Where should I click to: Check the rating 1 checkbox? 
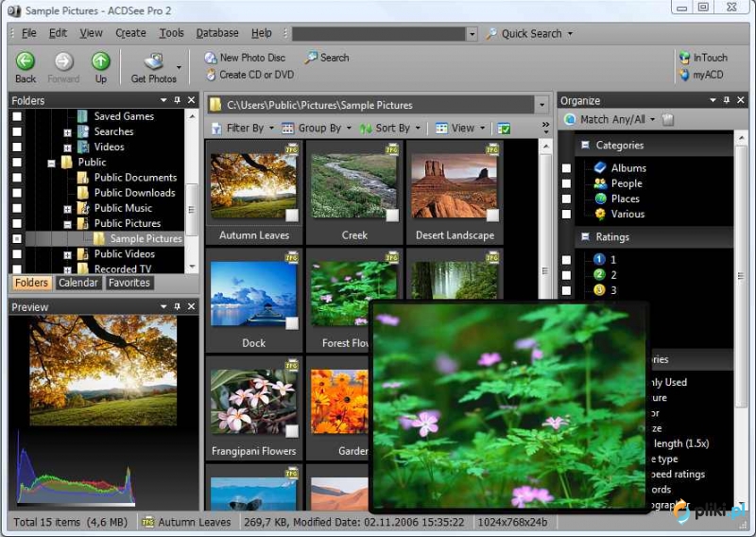[566, 260]
